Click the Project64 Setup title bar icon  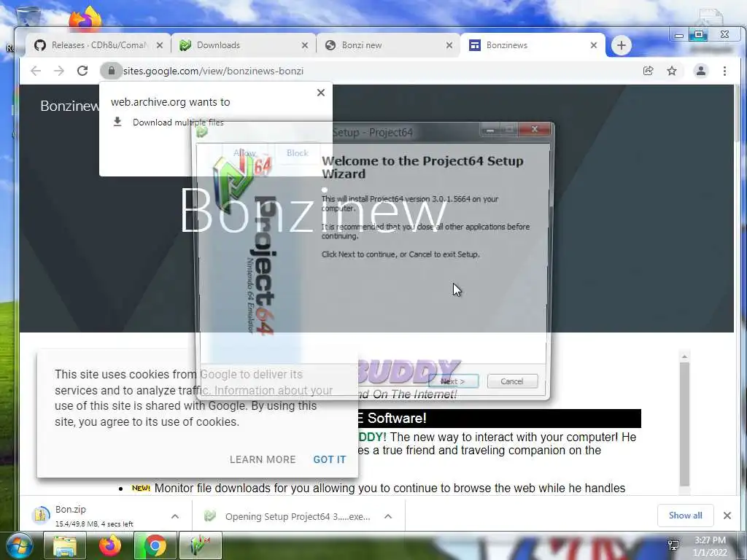tap(202, 133)
